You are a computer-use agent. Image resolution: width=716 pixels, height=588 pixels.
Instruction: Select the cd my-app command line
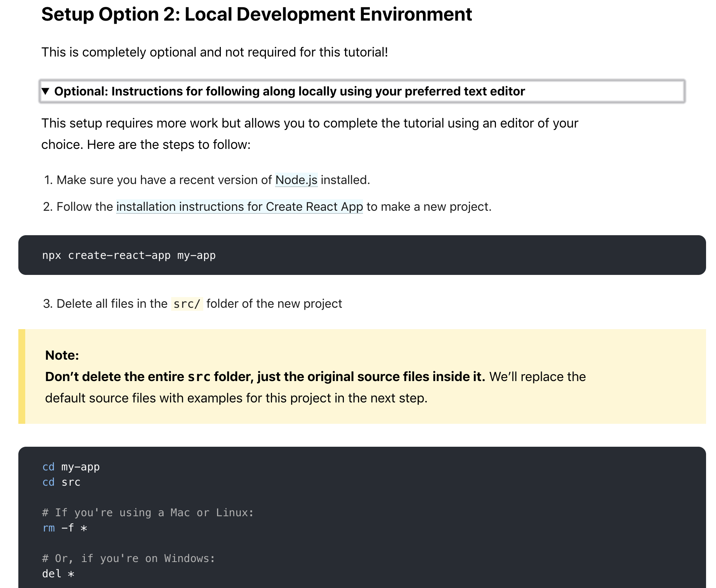(x=71, y=467)
